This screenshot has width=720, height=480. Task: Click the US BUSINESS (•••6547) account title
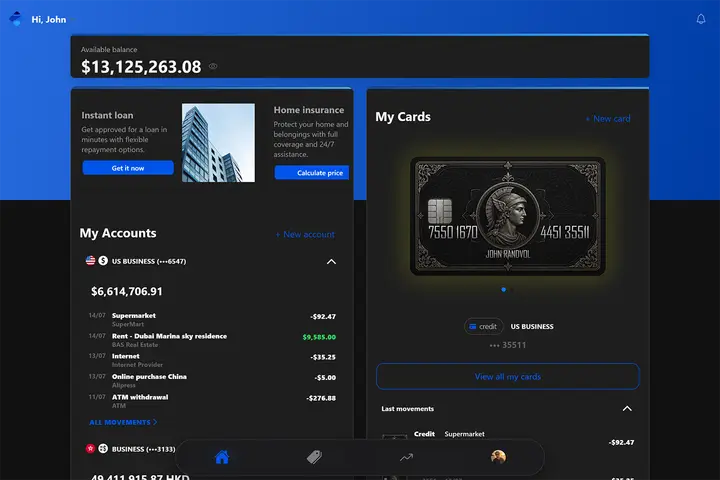pos(149,261)
